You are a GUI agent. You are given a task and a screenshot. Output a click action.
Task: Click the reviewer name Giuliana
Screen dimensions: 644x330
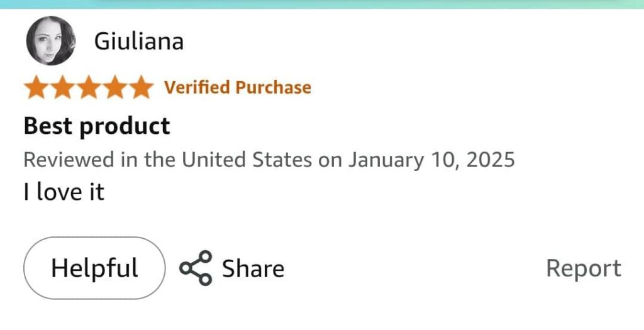[138, 41]
